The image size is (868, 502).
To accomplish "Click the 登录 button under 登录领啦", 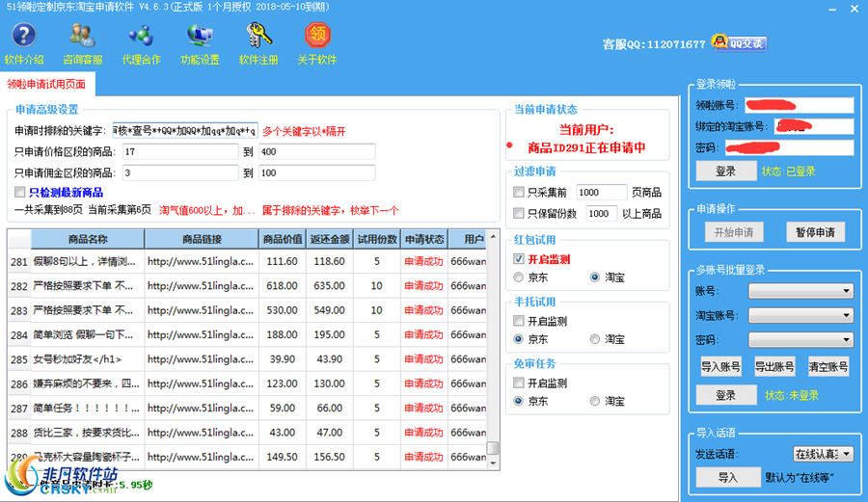I will coord(725,172).
